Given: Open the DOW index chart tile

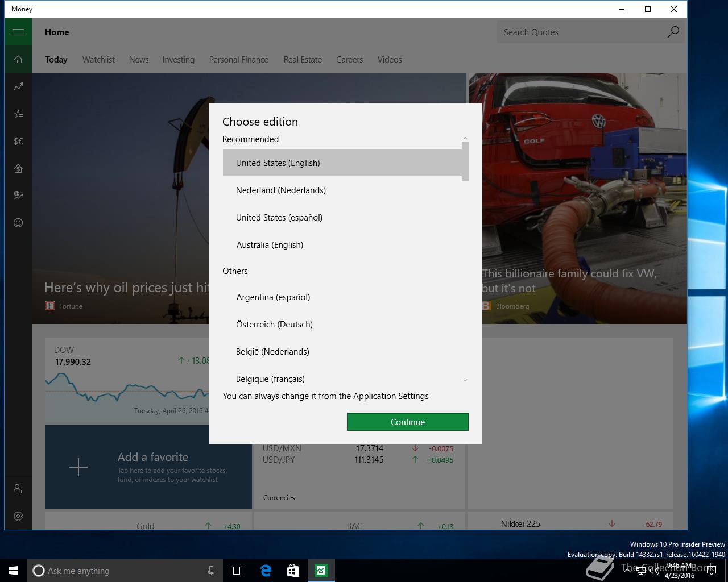Looking at the screenshot, I should [128, 381].
